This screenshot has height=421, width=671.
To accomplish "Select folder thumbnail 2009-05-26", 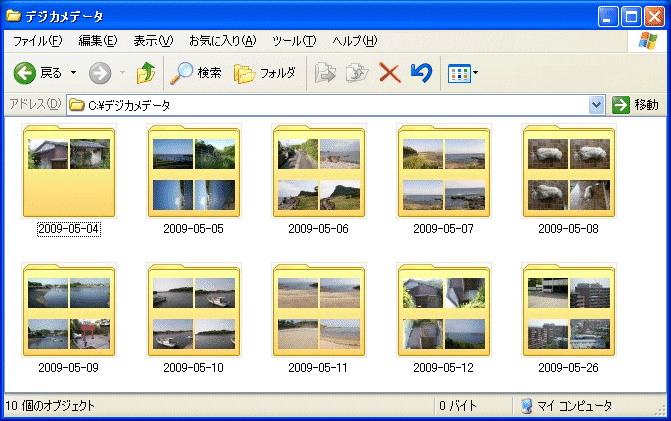I will (x=569, y=310).
